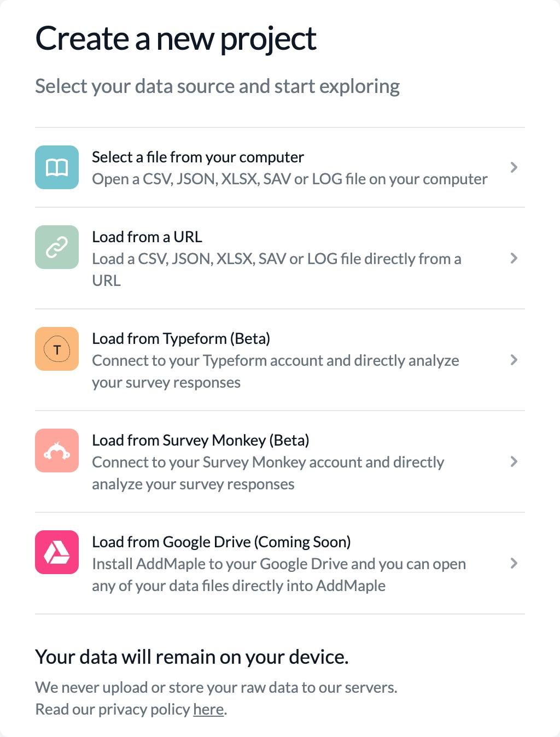Click 'Install AddMaple to your Google Drive' text
This screenshot has width=560, height=737.
[x=279, y=575]
